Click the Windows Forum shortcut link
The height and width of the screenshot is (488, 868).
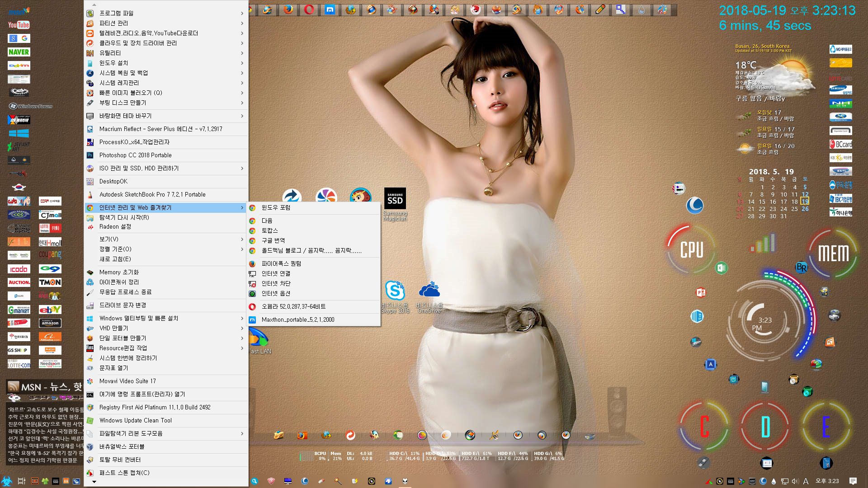31,106
